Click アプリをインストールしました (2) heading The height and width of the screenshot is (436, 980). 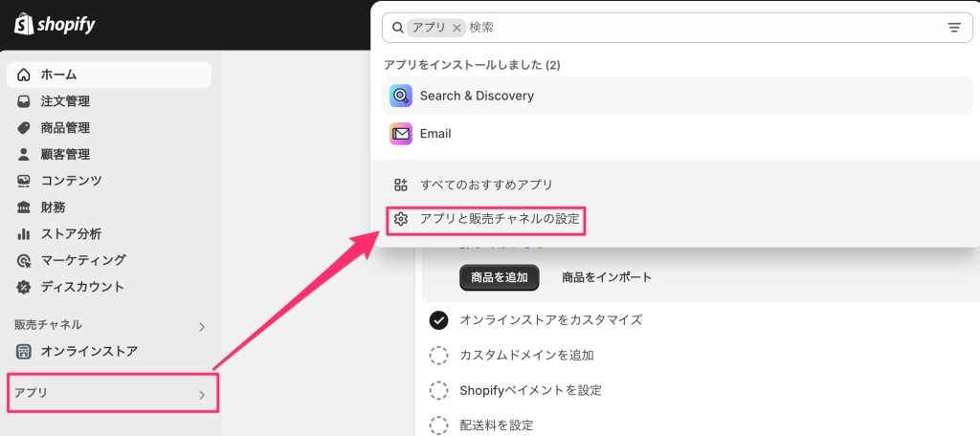pyautogui.click(x=473, y=65)
